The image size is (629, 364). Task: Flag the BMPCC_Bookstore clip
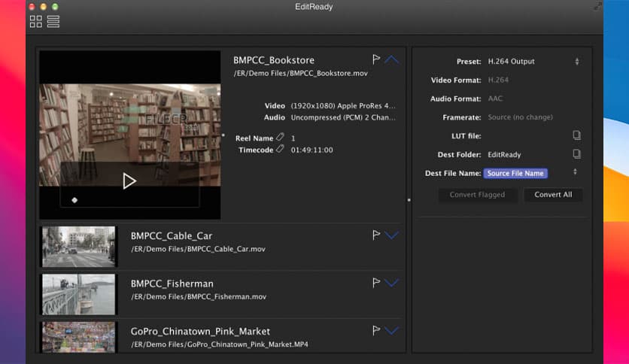tap(376, 59)
